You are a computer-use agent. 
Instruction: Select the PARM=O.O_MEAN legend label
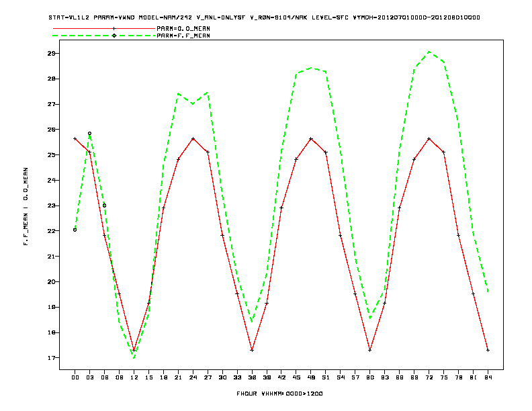point(183,28)
